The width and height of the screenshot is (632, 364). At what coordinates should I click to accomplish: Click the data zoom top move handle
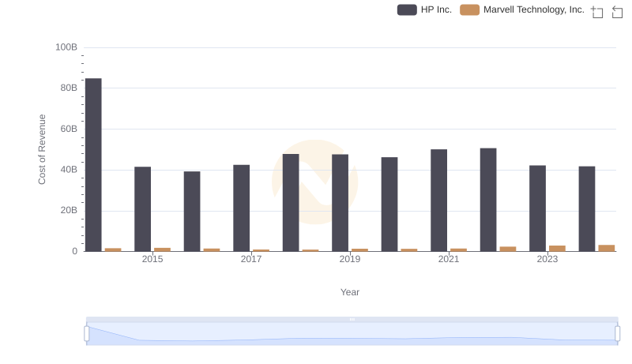352,319
